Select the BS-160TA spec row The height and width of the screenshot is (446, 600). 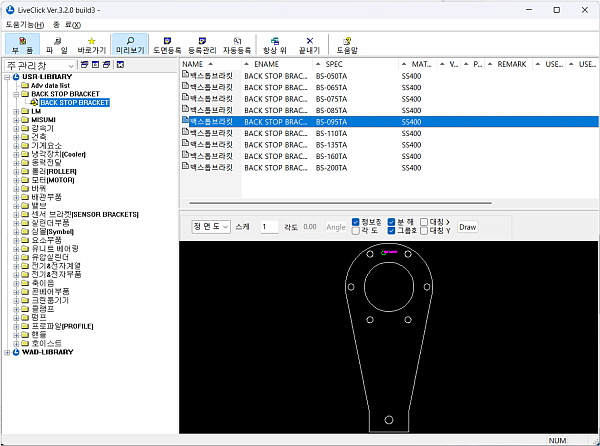point(390,156)
